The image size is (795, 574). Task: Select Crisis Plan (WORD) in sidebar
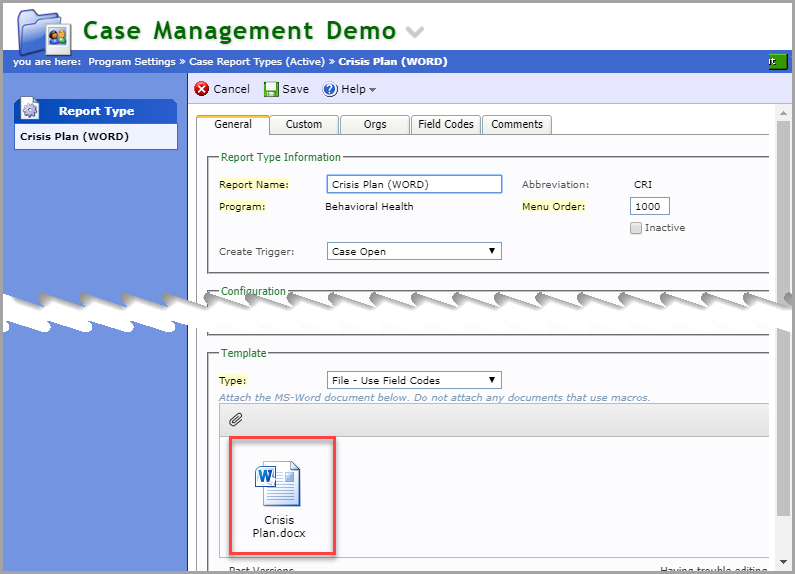pos(96,136)
